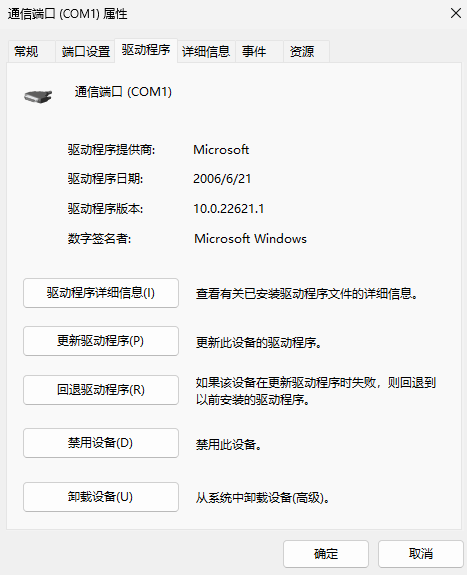The width and height of the screenshot is (467, 575).
Task: Click the 卸载设备(U) button
Action: pos(101,497)
